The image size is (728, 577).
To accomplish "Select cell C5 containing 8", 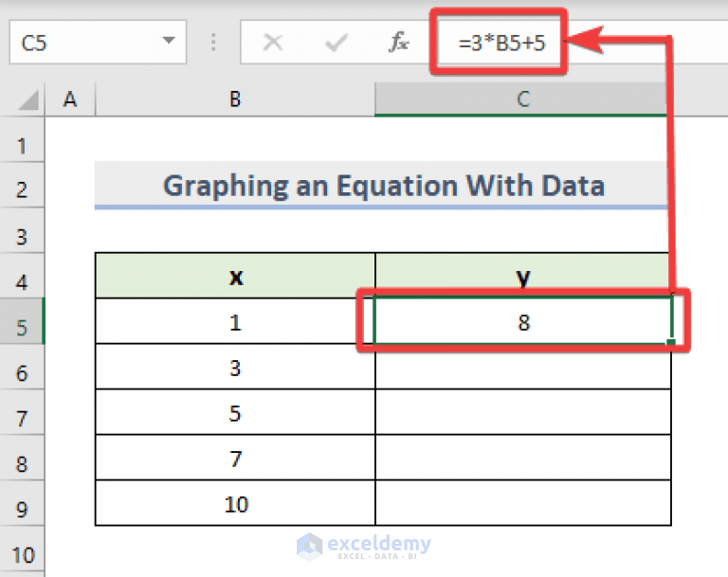I will point(523,321).
